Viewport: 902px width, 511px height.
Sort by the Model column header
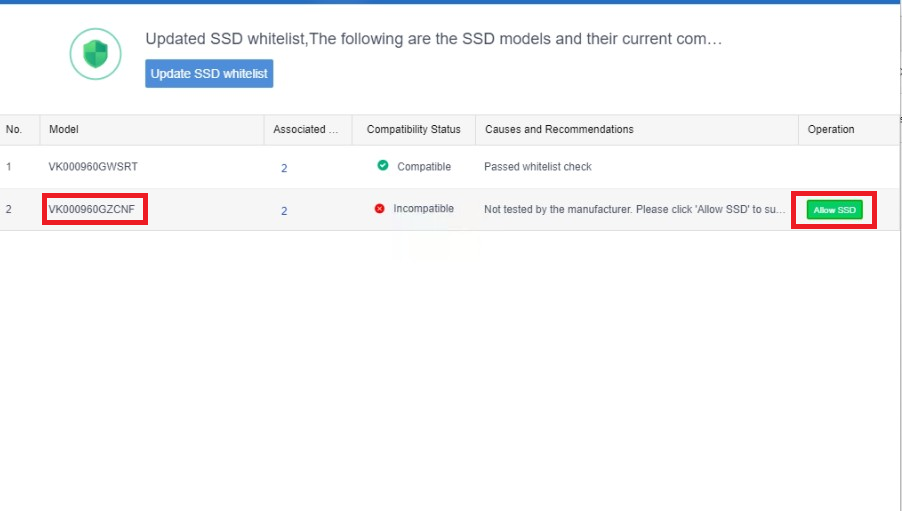(64, 129)
